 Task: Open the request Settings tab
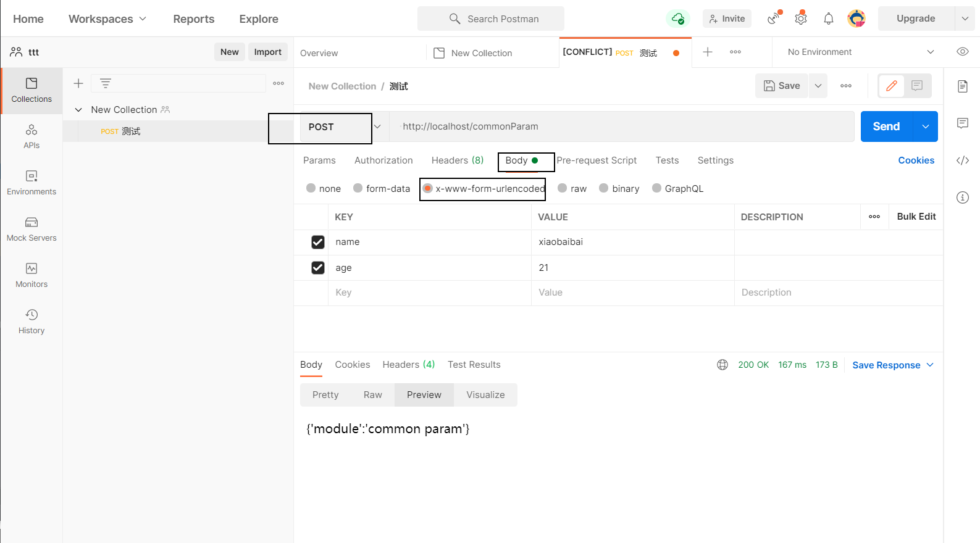coord(716,160)
